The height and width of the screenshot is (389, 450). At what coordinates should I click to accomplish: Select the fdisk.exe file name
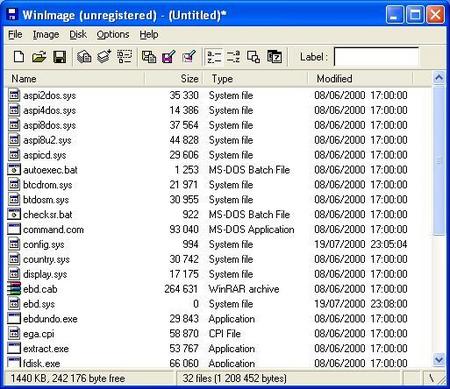pos(42,363)
